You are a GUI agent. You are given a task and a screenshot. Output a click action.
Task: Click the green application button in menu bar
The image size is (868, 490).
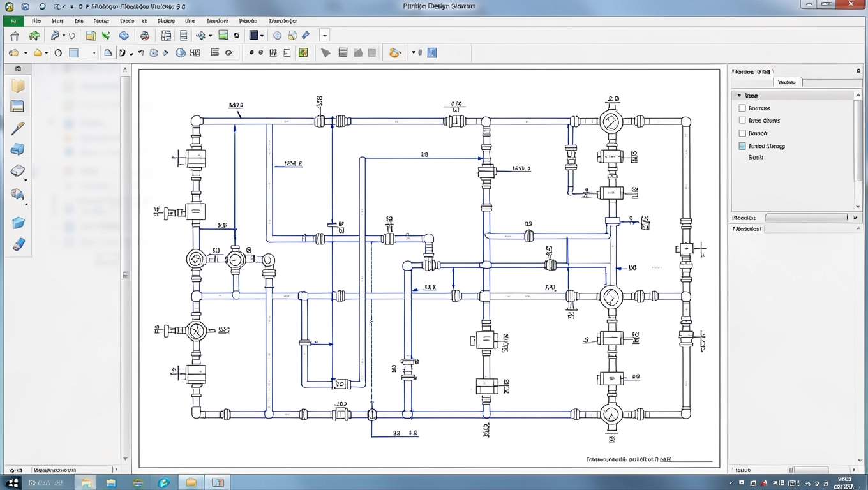coord(13,21)
